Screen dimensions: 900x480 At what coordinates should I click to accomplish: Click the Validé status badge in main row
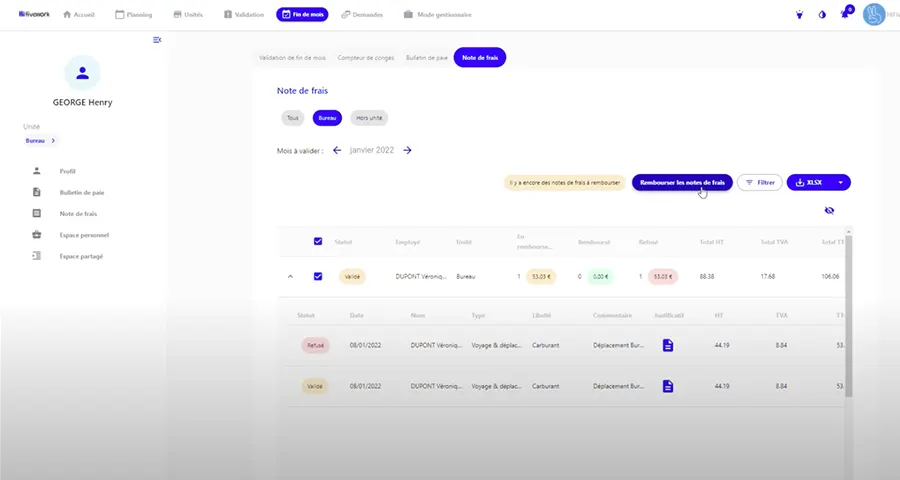click(x=352, y=277)
